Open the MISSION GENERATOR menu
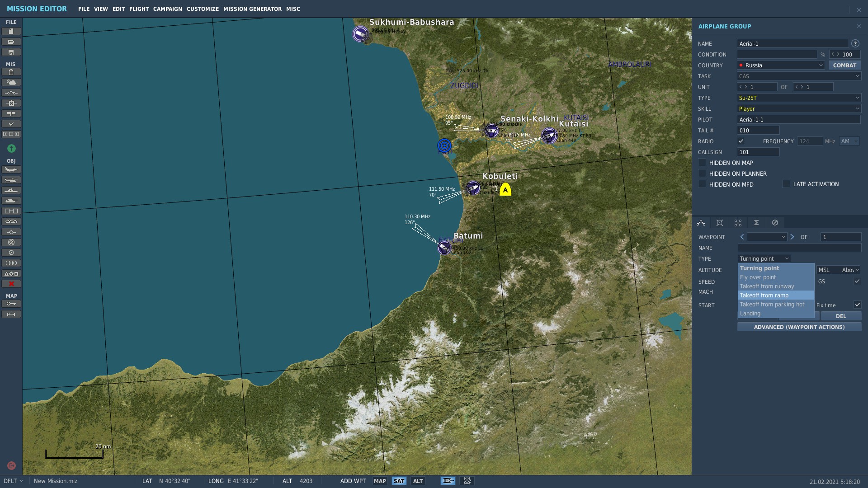 tap(252, 9)
